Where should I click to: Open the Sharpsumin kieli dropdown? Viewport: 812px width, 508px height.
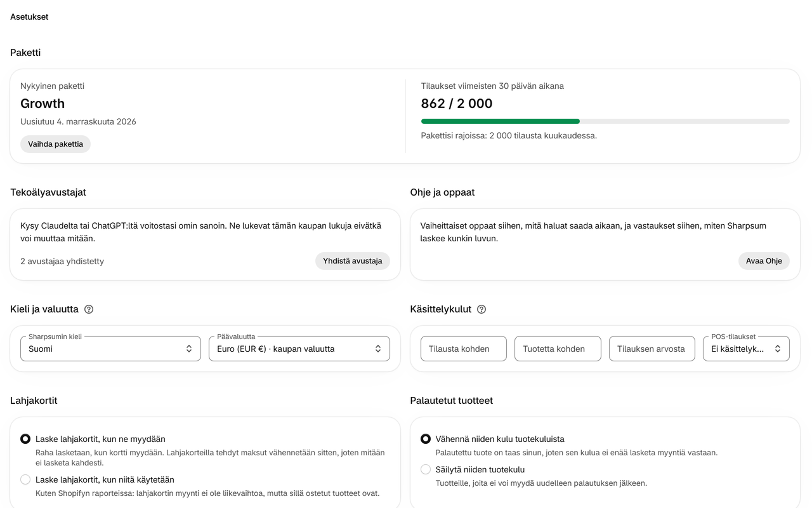pos(110,349)
